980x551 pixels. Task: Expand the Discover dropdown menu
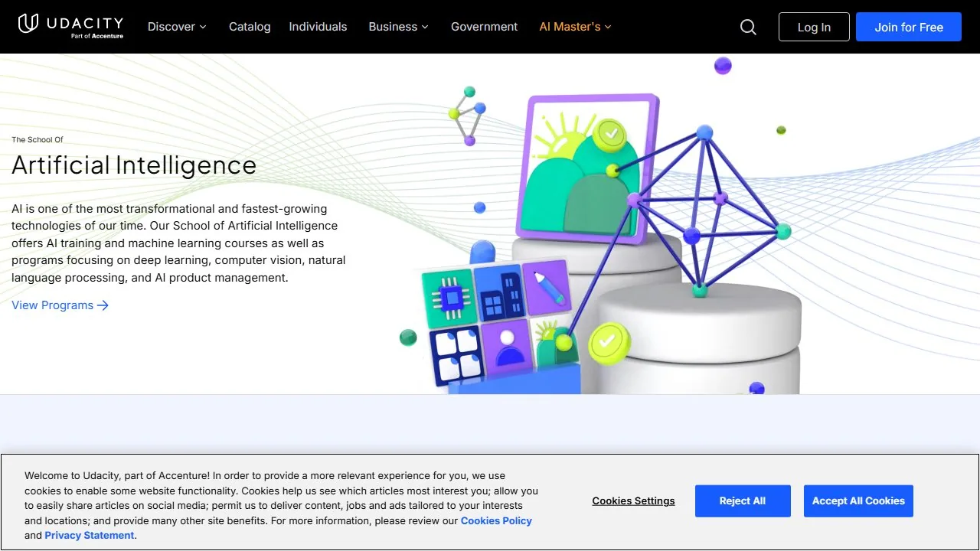click(177, 27)
